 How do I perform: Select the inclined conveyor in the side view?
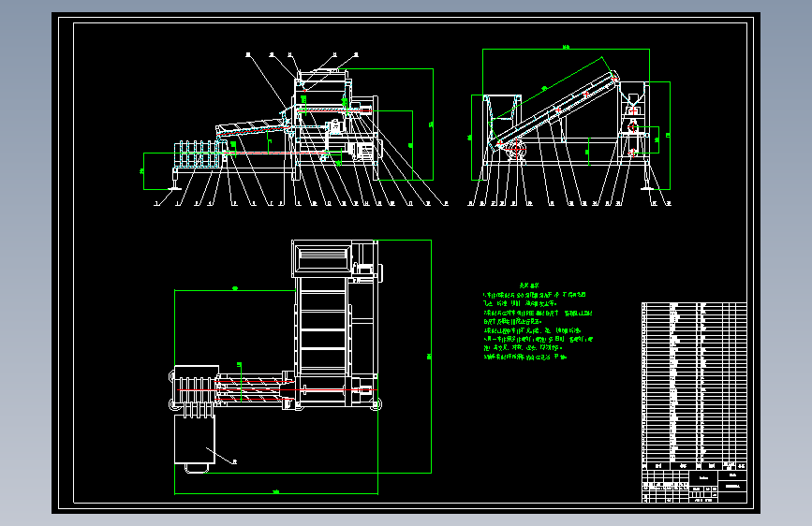(x=556, y=110)
